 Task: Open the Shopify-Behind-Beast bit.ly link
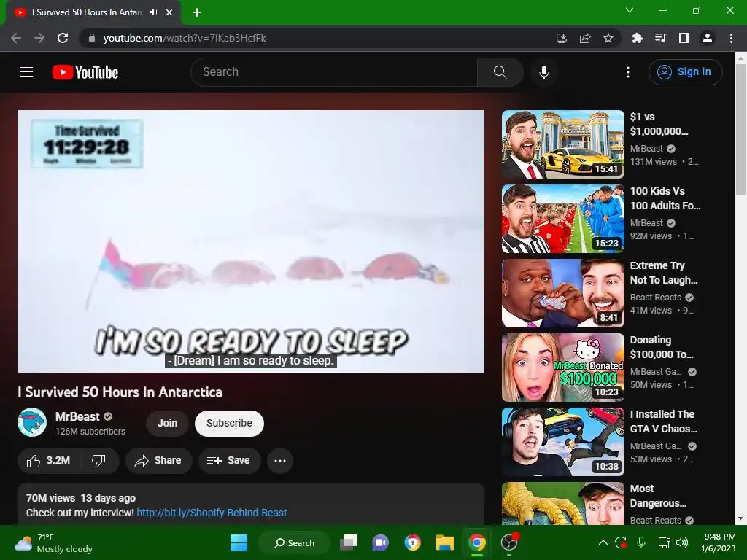212,513
